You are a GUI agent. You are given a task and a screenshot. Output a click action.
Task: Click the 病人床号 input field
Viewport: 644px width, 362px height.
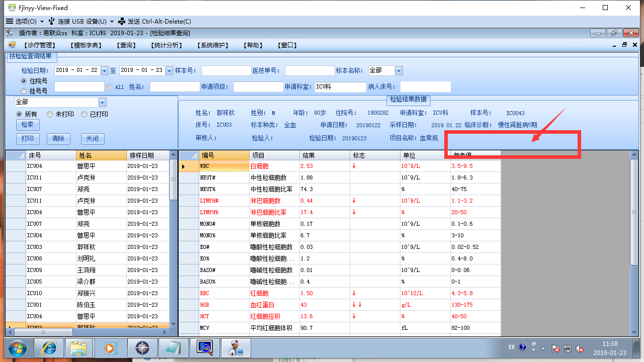click(425, 87)
